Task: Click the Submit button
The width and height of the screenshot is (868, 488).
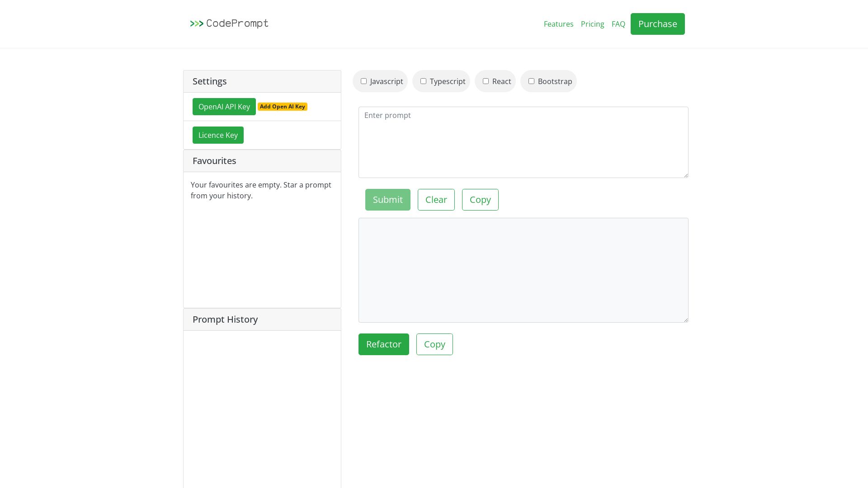Action: point(387,199)
